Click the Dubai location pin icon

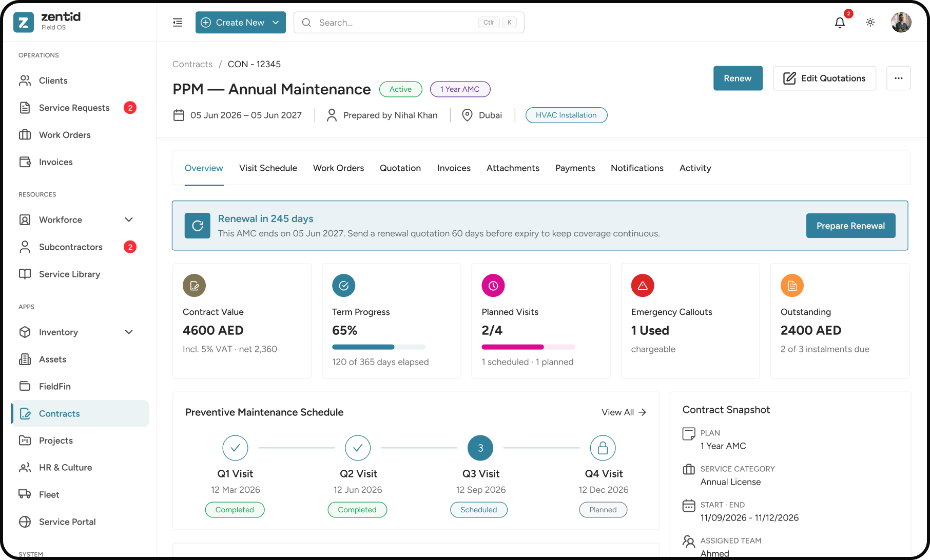(467, 115)
